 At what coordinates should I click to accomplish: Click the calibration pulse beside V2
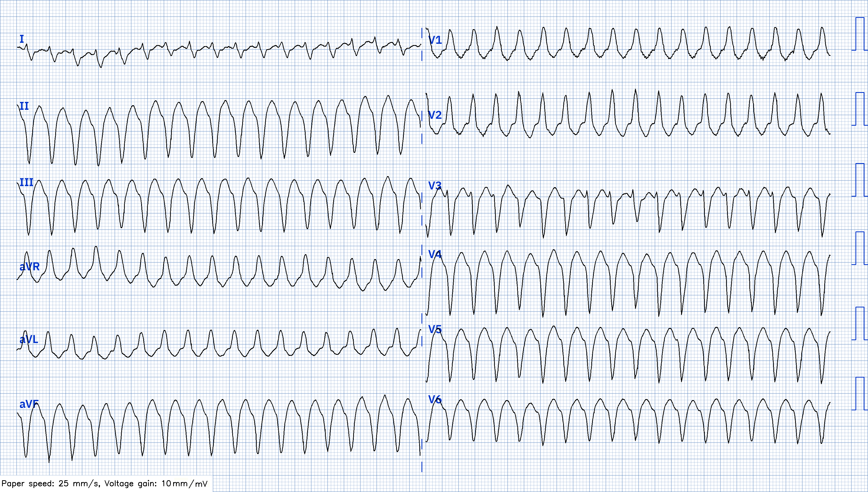(860, 109)
